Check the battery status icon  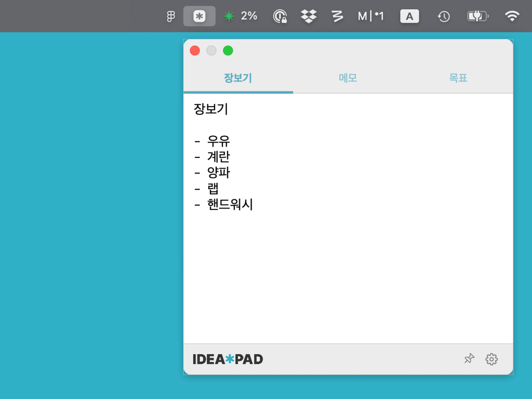pyautogui.click(x=477, y=16)
